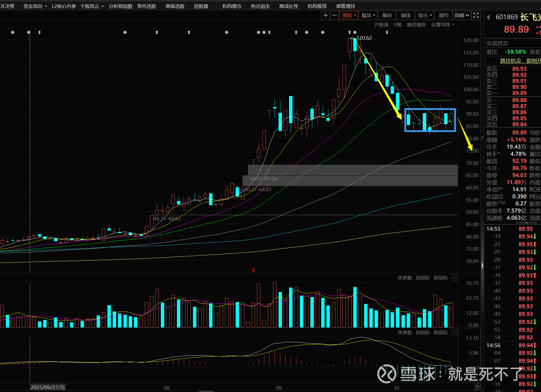Close the volume indicator sub-panel
The height and width of the screenshot is (392, 541).
(454, 278)
